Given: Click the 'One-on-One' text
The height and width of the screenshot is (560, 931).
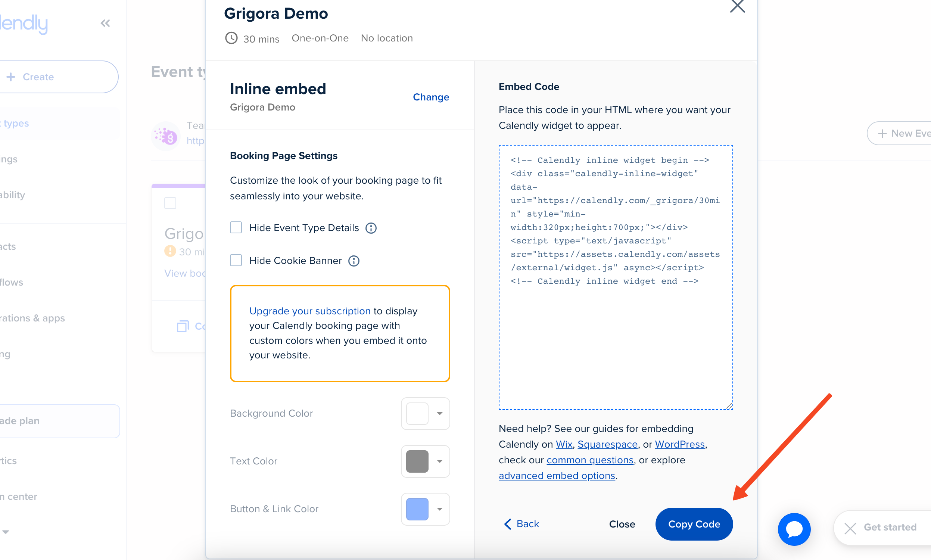Looking at the screenshot, I should pos(320,38).
